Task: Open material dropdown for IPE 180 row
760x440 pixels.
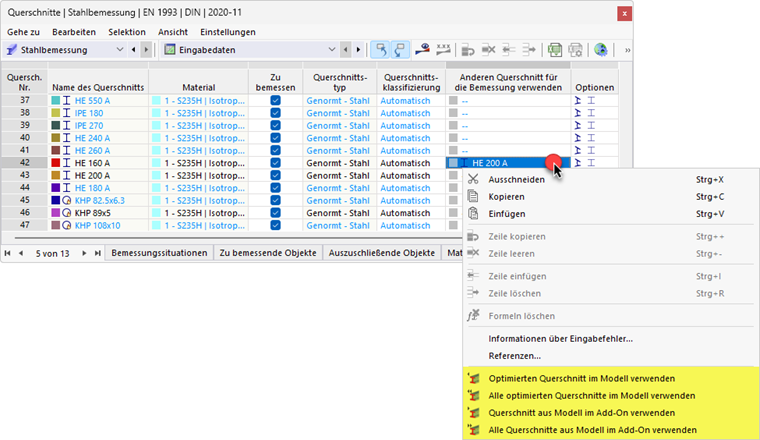Action: click(198, 113)
